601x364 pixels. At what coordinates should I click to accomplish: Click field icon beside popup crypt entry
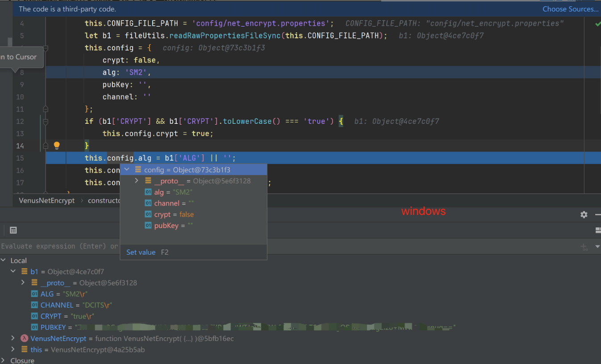(x=148, y=215)
